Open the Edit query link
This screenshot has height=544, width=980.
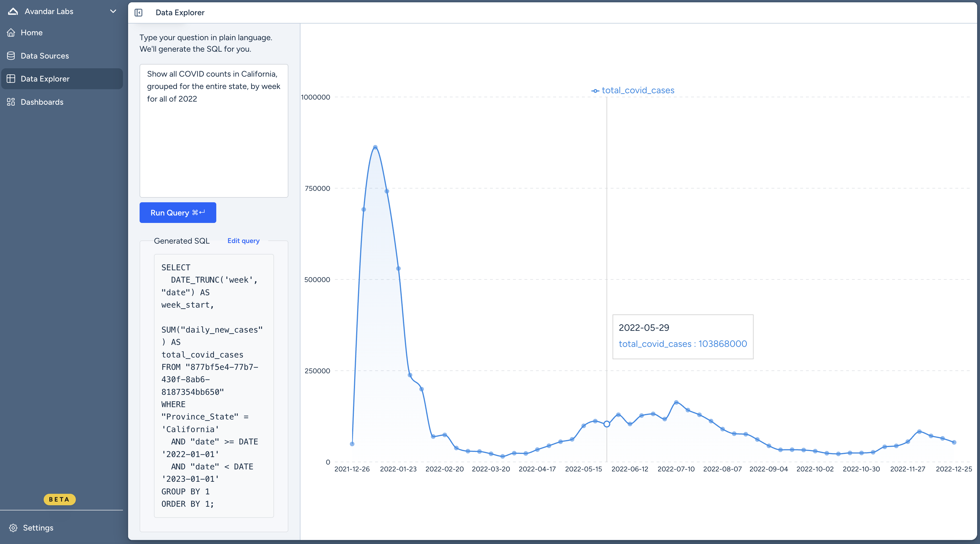(243, 241)
